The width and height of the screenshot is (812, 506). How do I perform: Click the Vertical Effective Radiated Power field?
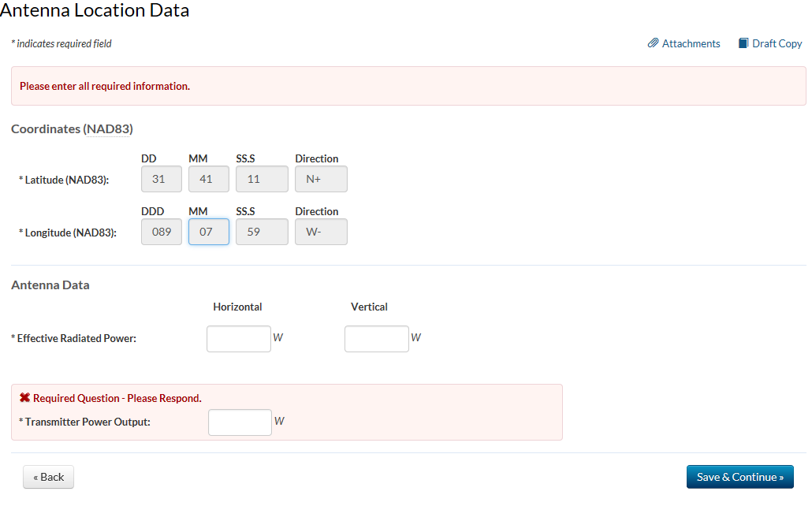pos(377,339)
